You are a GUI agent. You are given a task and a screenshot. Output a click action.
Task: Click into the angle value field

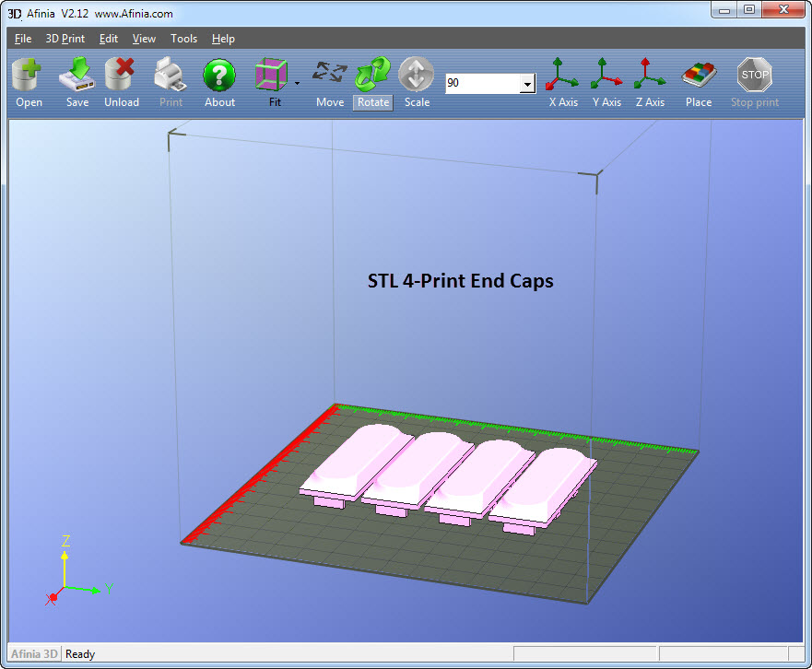pyautogui.click(x=481, y=84)
